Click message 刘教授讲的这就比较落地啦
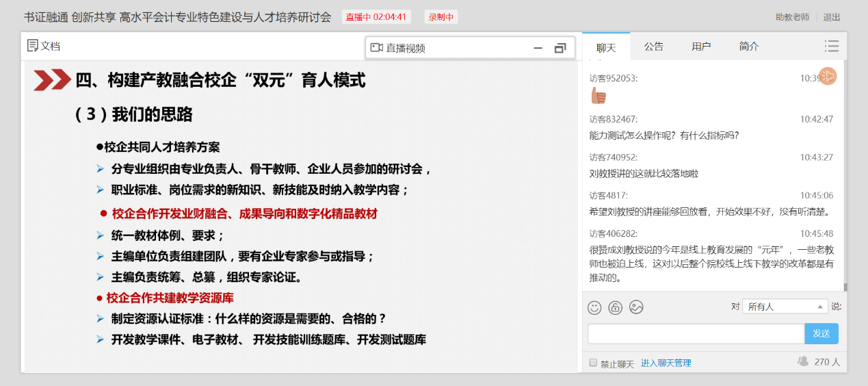The image size is (868, 386). [644, 174]
